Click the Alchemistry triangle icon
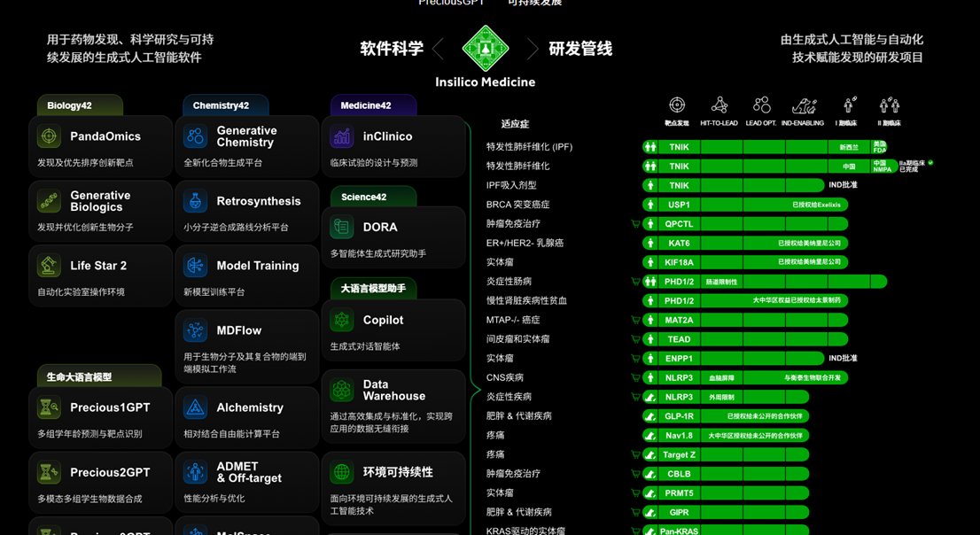 pos(196,407)
